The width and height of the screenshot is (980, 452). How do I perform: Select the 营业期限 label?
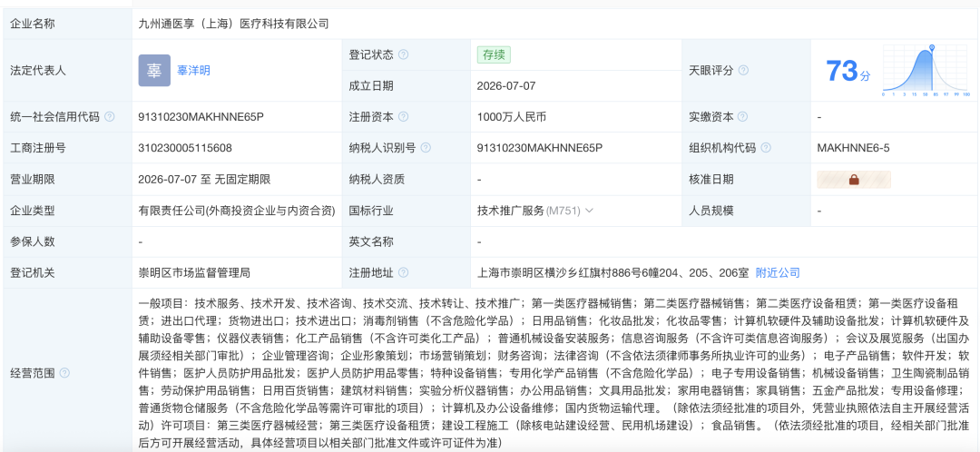tap(33, 180)
